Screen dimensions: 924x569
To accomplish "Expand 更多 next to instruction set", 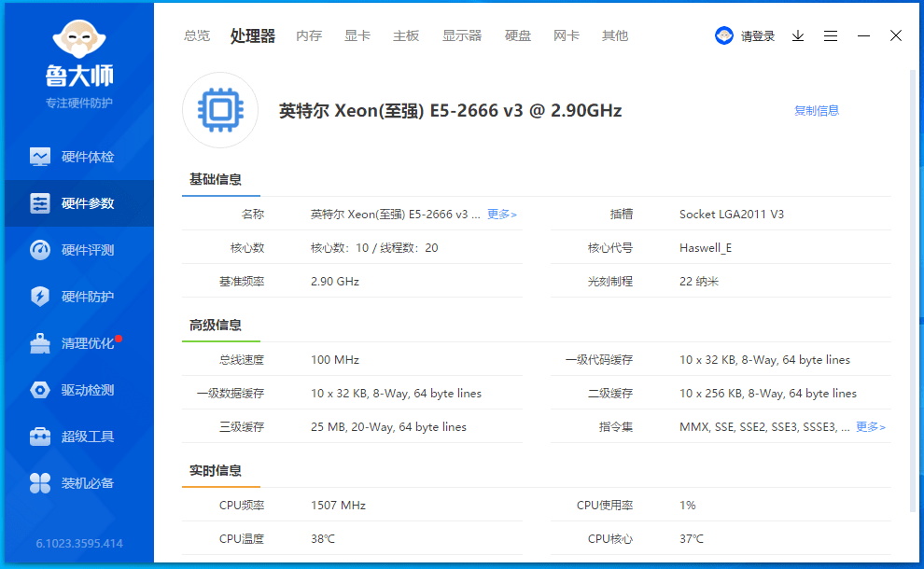I will pyautogui.click(x=871, y=427).
